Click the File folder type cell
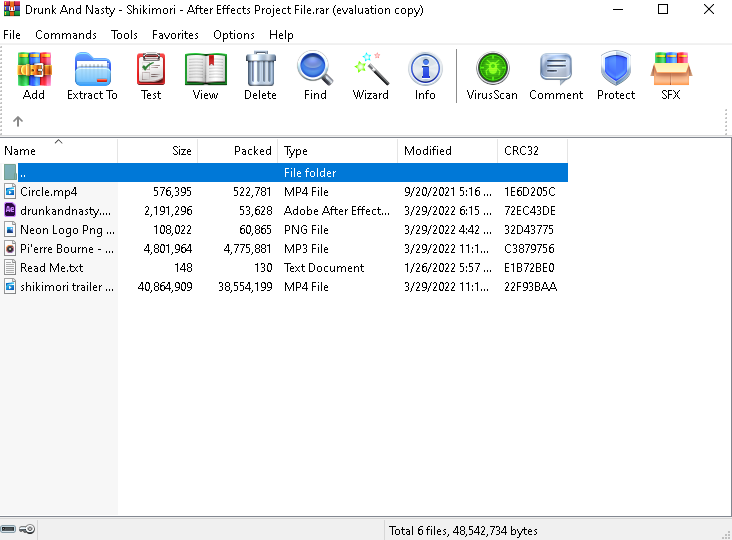 310,173
